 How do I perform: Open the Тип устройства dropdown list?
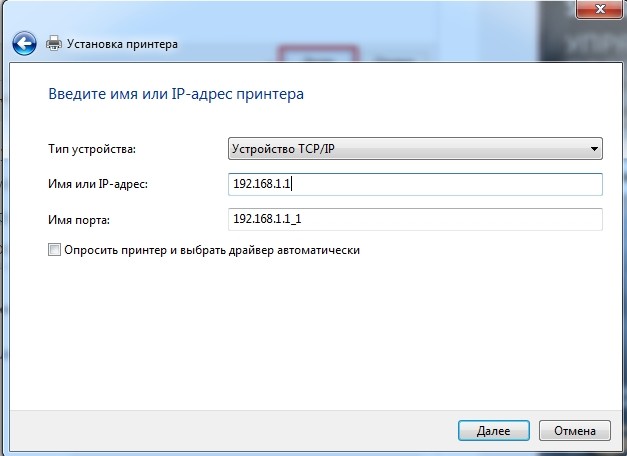coord(415,149)
